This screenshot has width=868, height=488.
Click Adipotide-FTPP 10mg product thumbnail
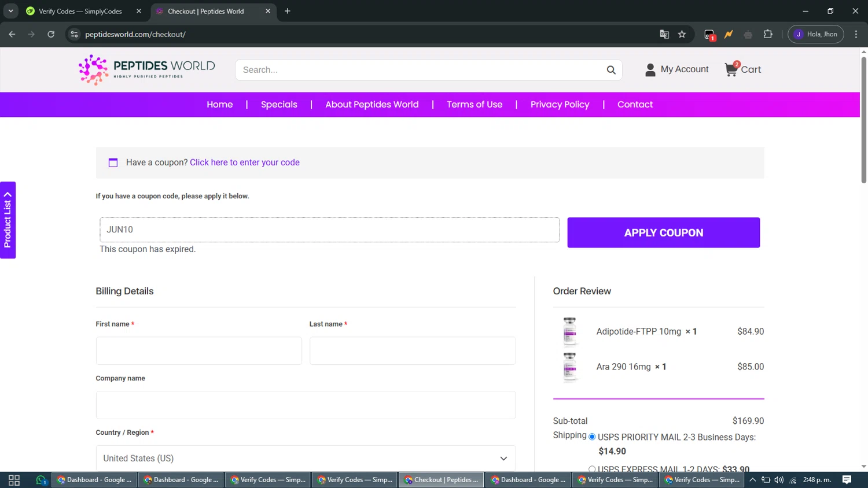pos(570,331)
